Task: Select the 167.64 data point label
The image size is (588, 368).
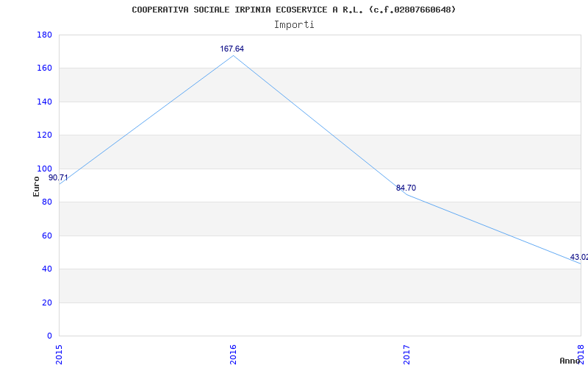Action: [232, 49]
